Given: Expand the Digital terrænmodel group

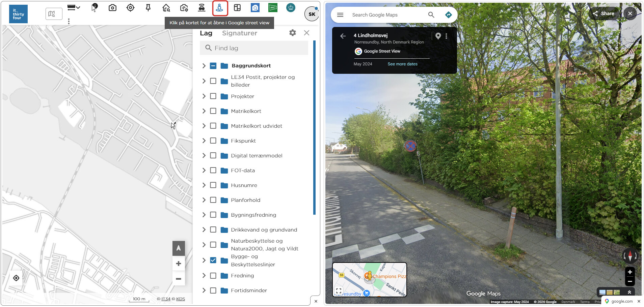Looking at the screenshot, I should (x=204, y=155).
